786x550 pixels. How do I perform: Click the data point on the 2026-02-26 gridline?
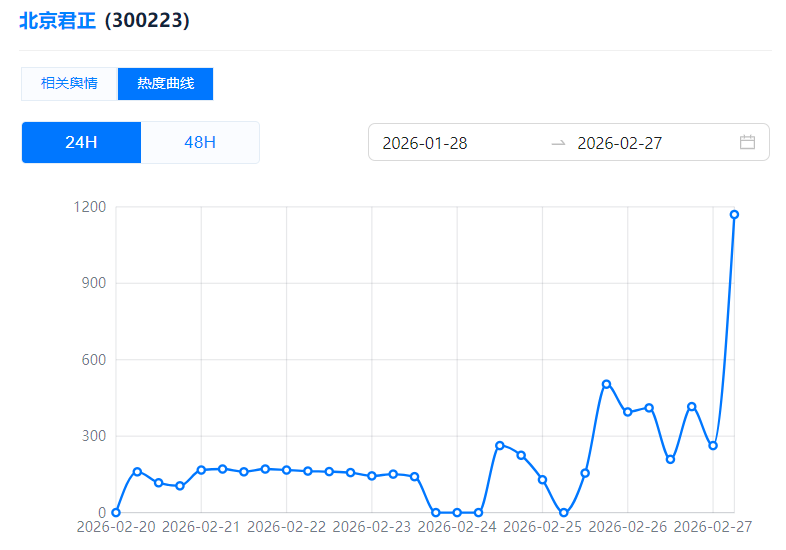628,412
